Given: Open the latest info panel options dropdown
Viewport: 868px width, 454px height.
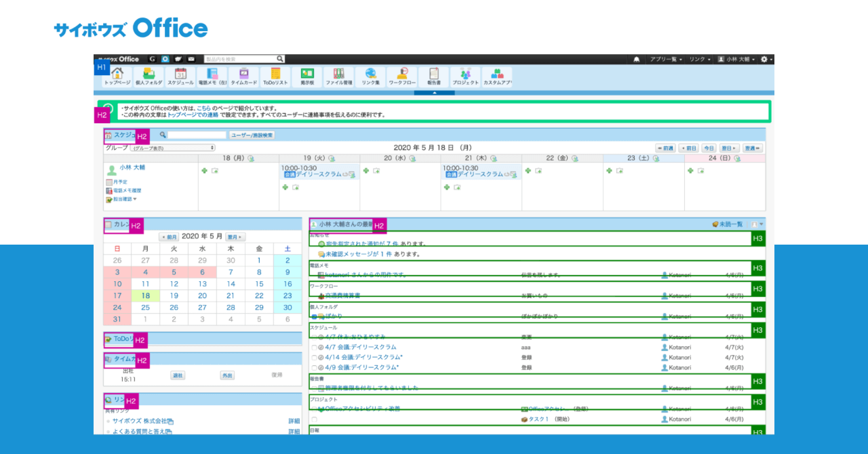Looking at the screenshot, I should (757, 224).
